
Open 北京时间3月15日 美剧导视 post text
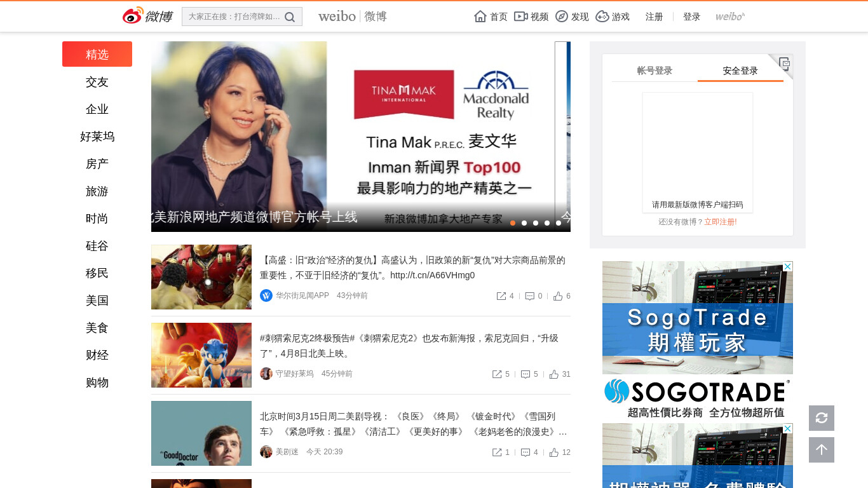click(x=414, y=424)
